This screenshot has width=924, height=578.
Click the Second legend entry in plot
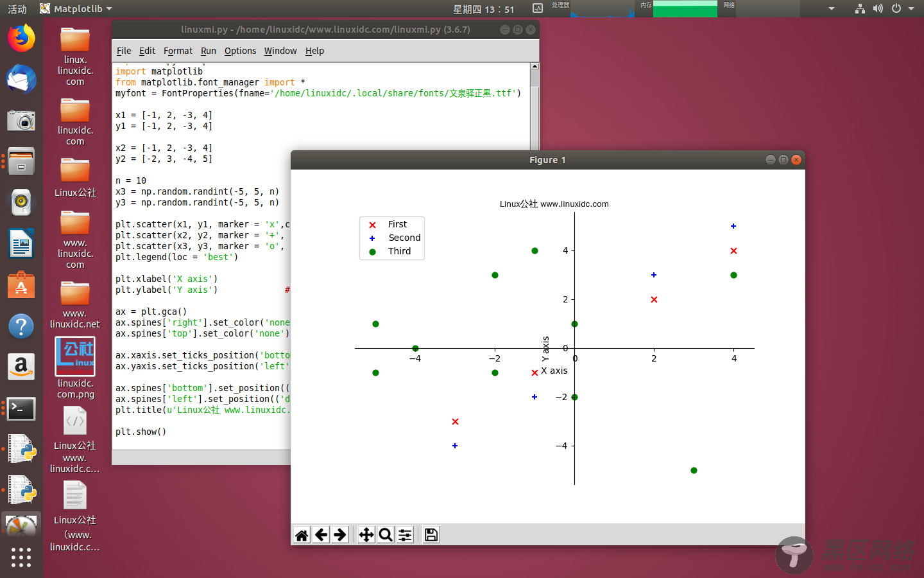point(404,238)
